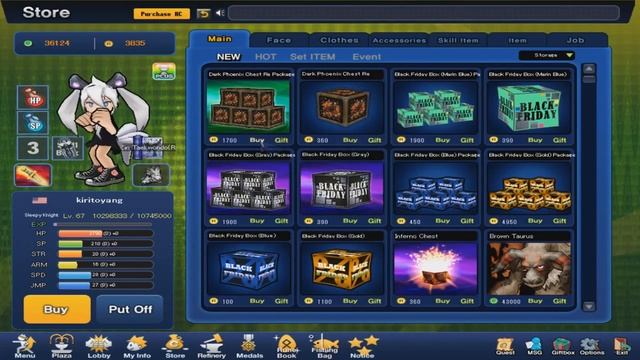Viewport: 640px width, 360px height.
Task: Toggle the speaker sound icon
Action: tap(220, 13)
